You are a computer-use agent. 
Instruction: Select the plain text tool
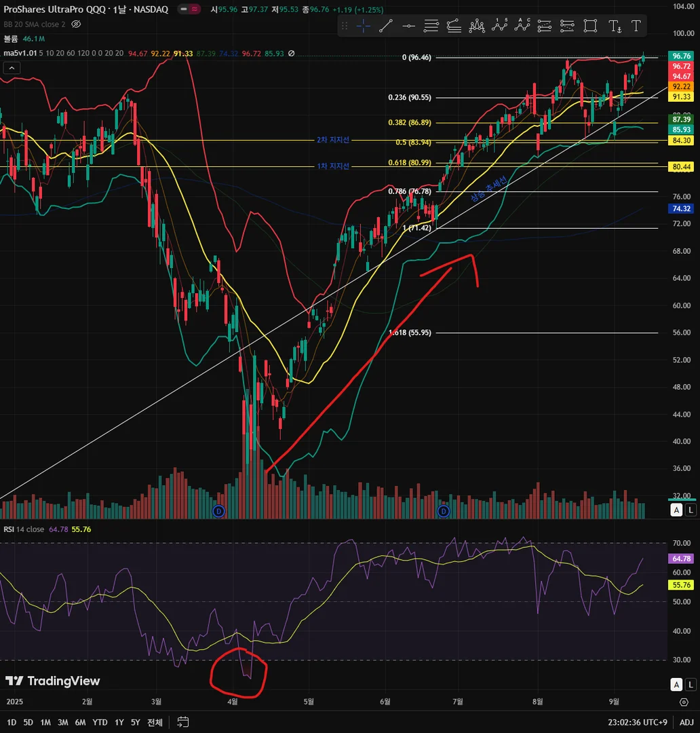[x=636, y=26]
